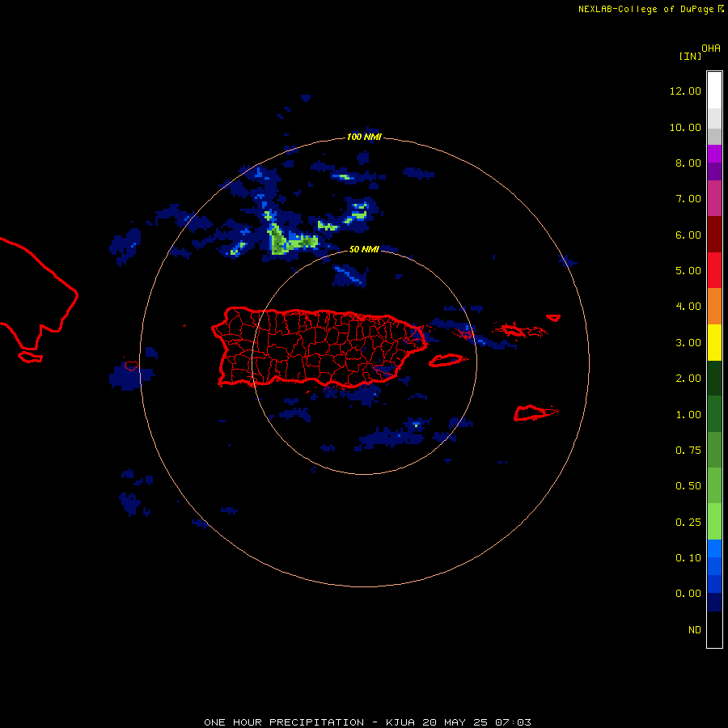Click the 0.10 legend value
This screenshot has height=728, width=728.
click(x=688, y=558)
